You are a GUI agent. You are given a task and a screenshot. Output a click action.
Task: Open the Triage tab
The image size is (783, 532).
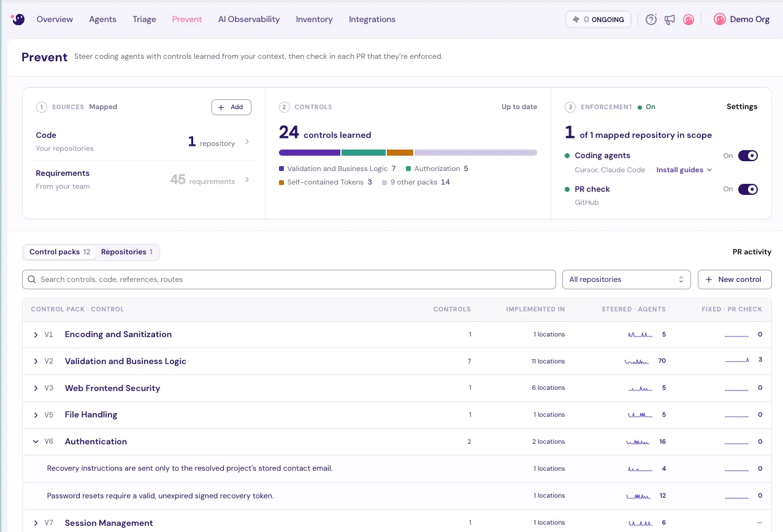click(144, 20)
